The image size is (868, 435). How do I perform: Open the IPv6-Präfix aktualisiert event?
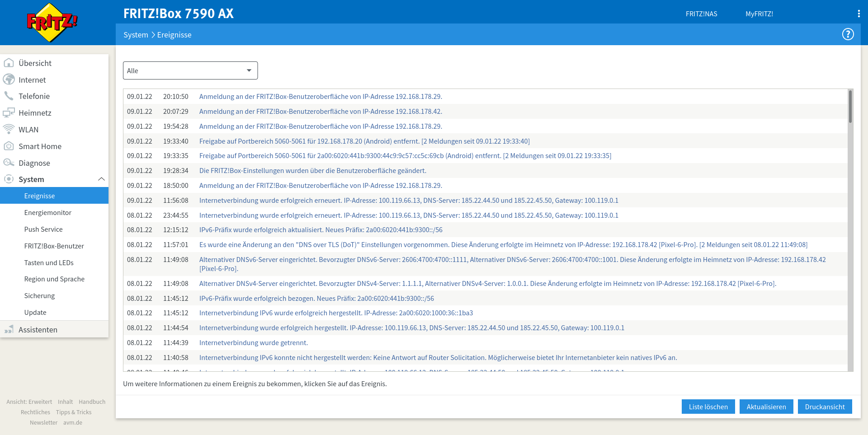click(321, 229)
